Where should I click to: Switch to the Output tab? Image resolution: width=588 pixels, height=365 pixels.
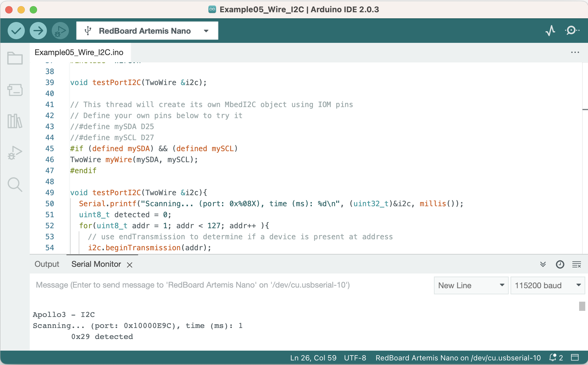[47, 264]
